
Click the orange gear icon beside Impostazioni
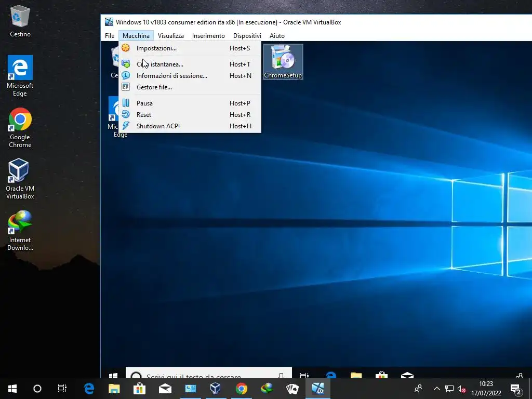click(x=126, y=48)
